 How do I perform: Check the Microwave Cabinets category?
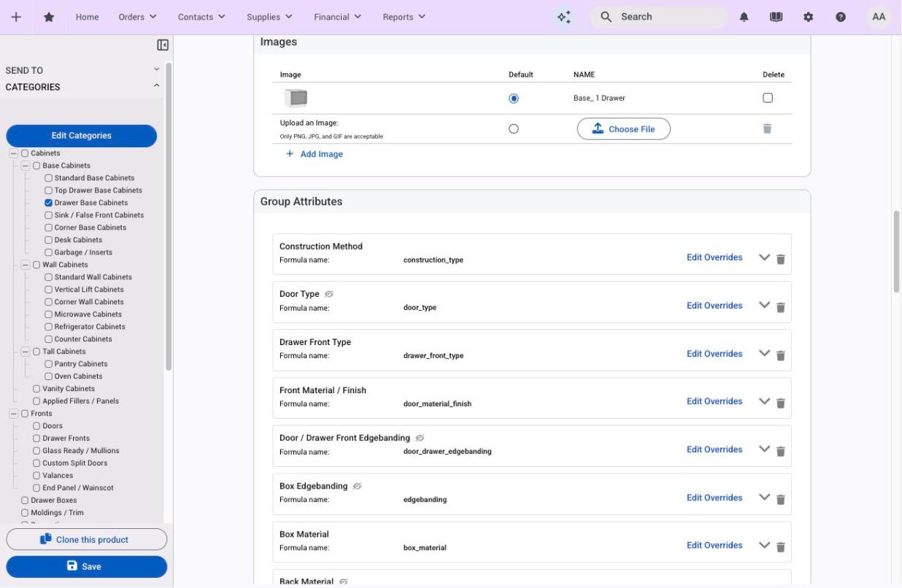click(x=48, y=314)
